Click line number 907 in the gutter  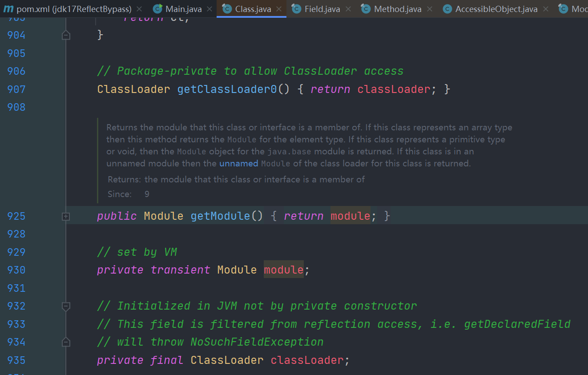coord(16,89)
